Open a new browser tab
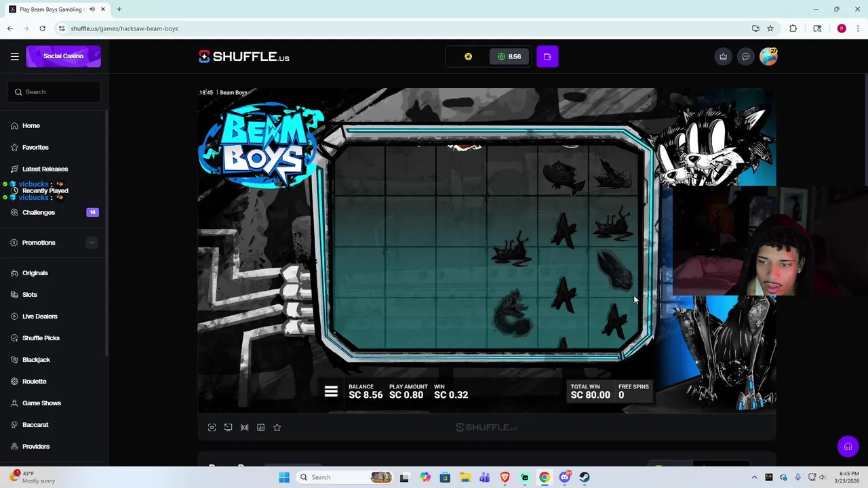 coord(119,9)
